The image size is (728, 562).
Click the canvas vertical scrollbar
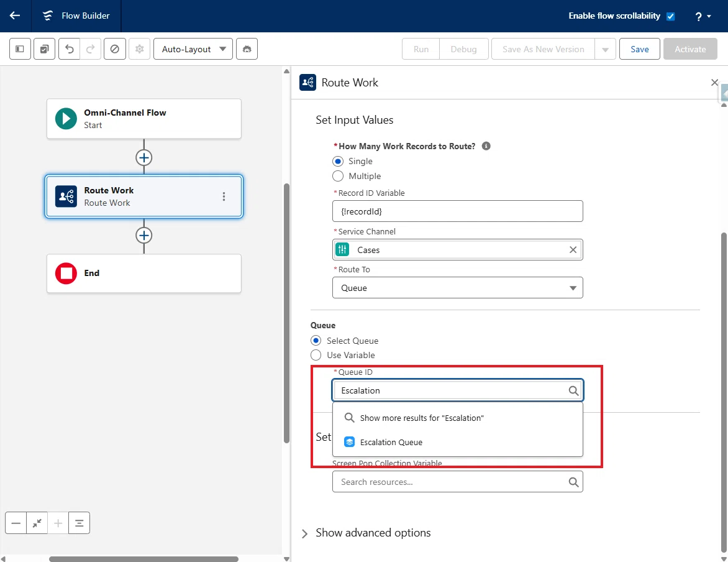click(x=286, y=313)
